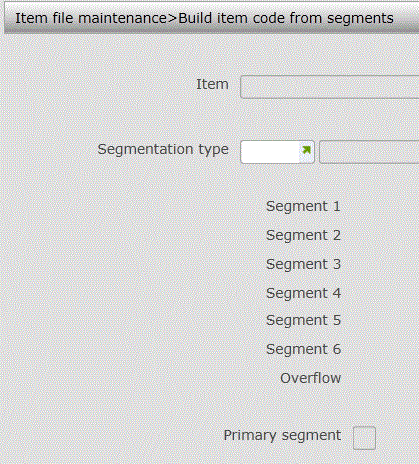Click the Segment 6 label

point(303,349)
